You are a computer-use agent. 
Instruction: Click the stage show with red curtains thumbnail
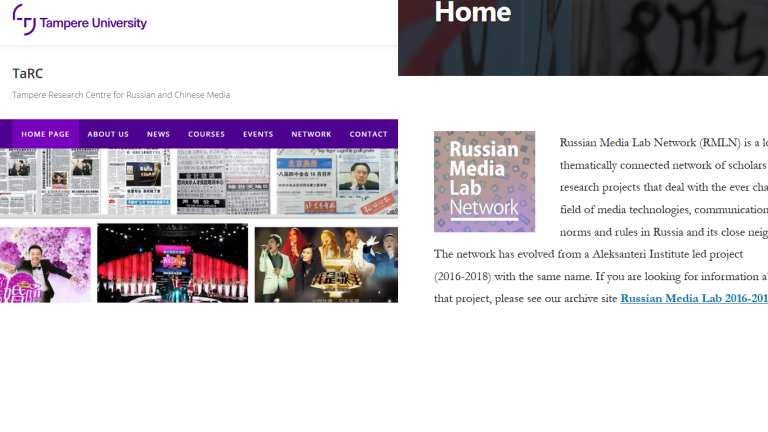[172, 264]
